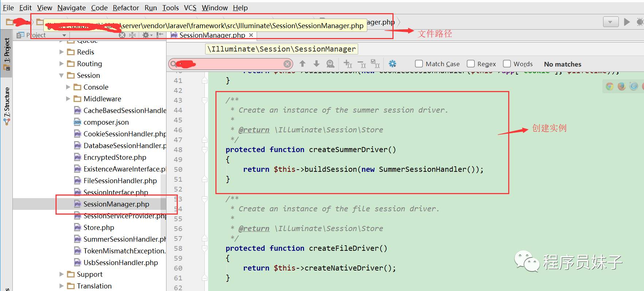
Task: Toggle fold marker at line 48
Action: (x=204, y=150)
